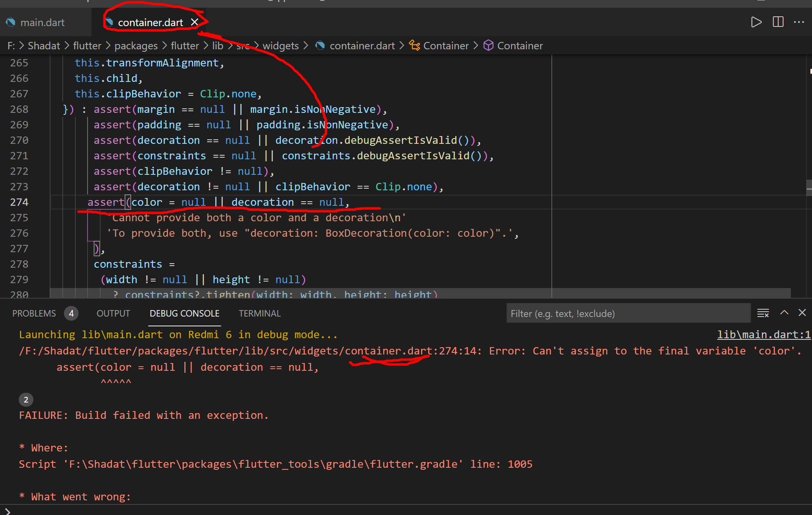Select the DEBUG CONSOLE tab
Viewport: 812px width, 515px height.
point(184,313)
